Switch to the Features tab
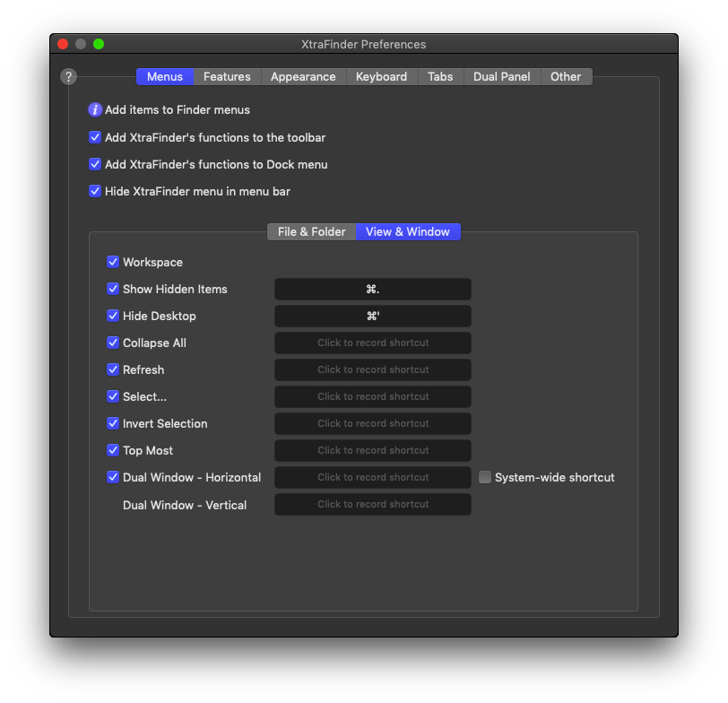Viewport: 728px width, 703px height. coord(227,77)
